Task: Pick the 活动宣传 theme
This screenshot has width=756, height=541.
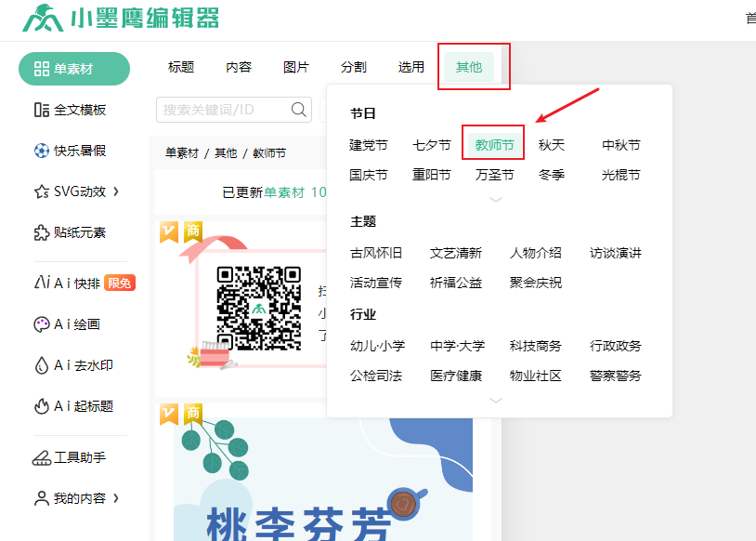Action: [376, 283]
